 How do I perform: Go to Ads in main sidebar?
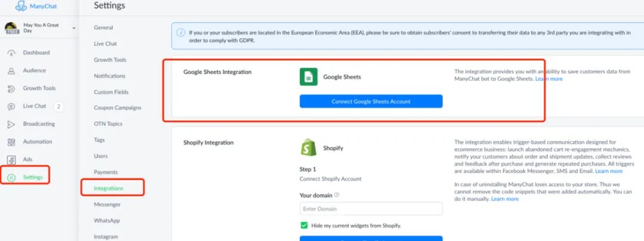(27, 159)
